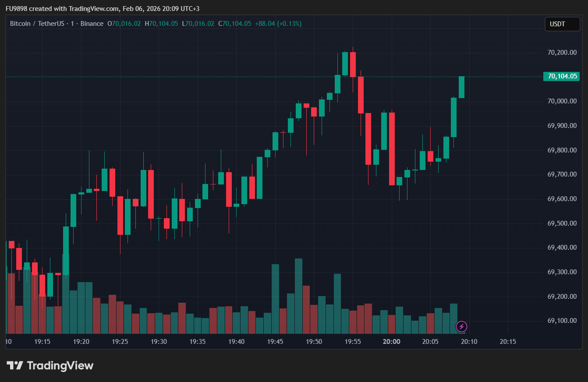Image resolution: width=588 pixels, height=382 pixels.
Task: Click the tallest volume bar near 19:48
Action: pos(298,296)
